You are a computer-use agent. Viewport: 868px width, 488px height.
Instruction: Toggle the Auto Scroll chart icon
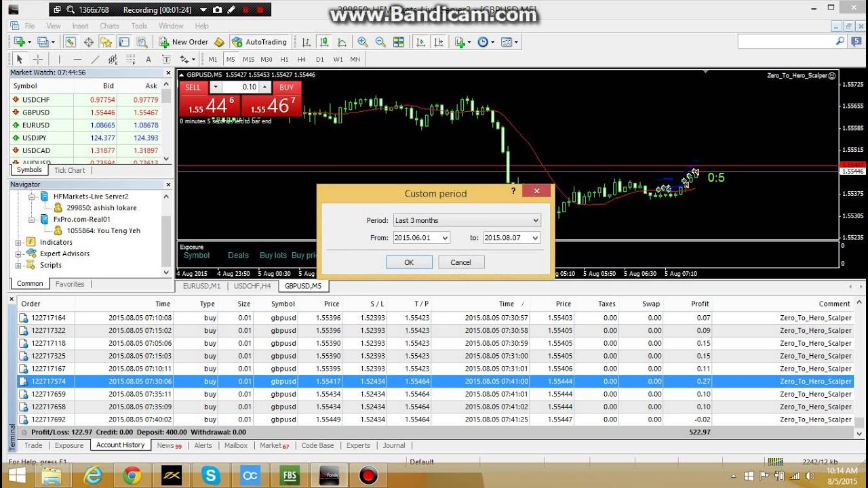(x=420, y=42)
